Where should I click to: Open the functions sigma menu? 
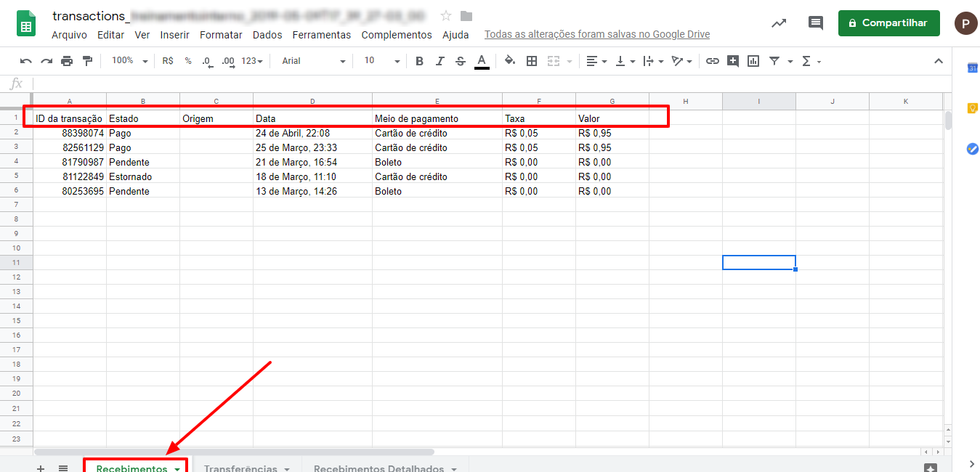pos(811,61)
